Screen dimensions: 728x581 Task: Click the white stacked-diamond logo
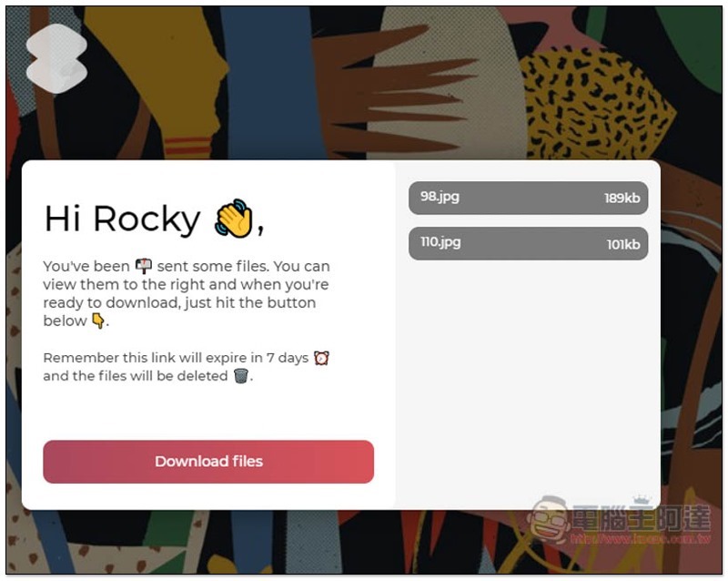(56, 58)
